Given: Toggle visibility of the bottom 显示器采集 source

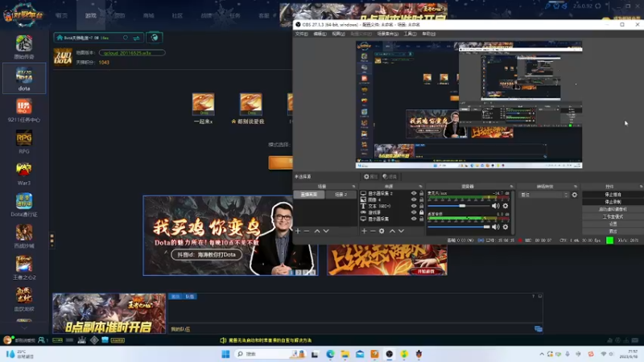Looking at the screenshot, I should (x=414, y=219).
